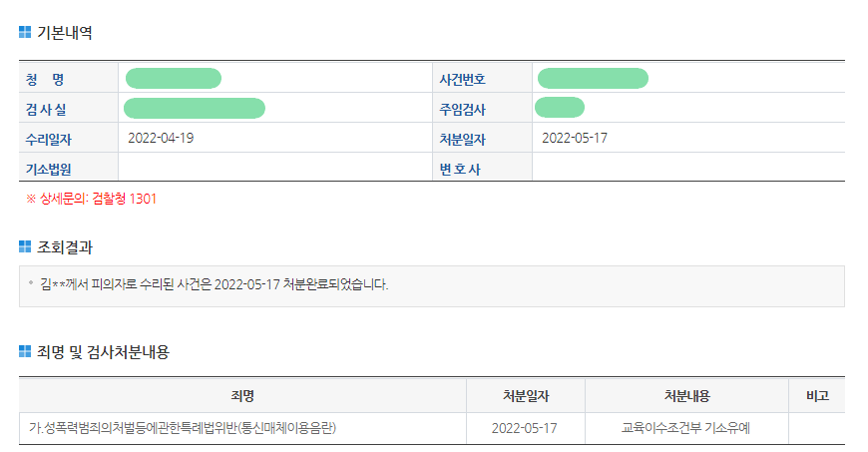
Task: Click the 죄명 column header
Action: point(242,396)
